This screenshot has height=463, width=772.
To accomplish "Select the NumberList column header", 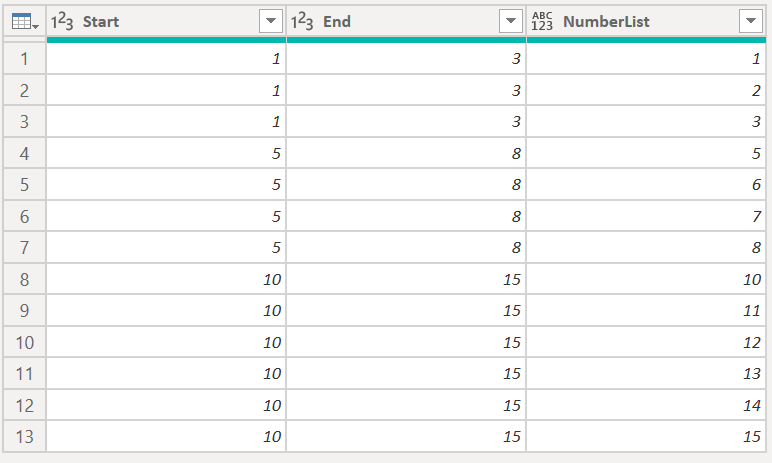I will 640,21.
